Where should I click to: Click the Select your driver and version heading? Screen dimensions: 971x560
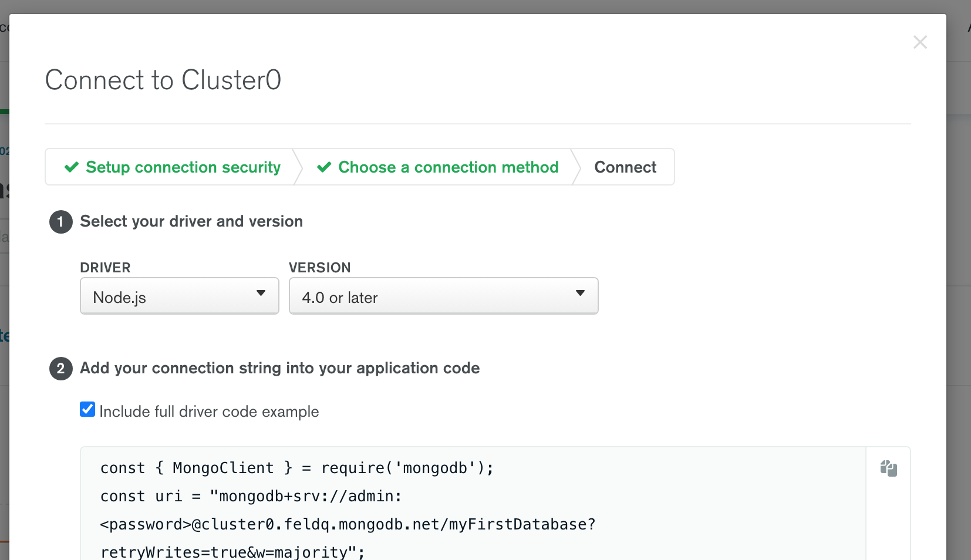[x=191, y=221]
